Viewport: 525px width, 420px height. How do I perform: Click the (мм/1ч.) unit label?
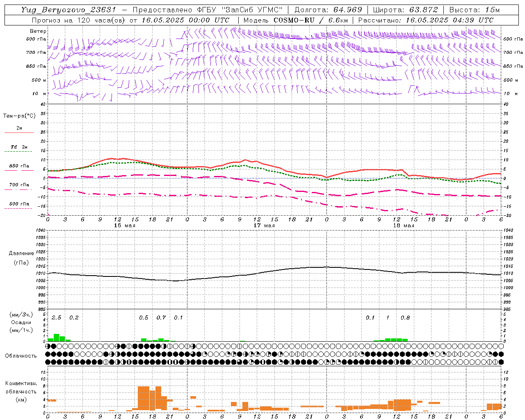21,331
